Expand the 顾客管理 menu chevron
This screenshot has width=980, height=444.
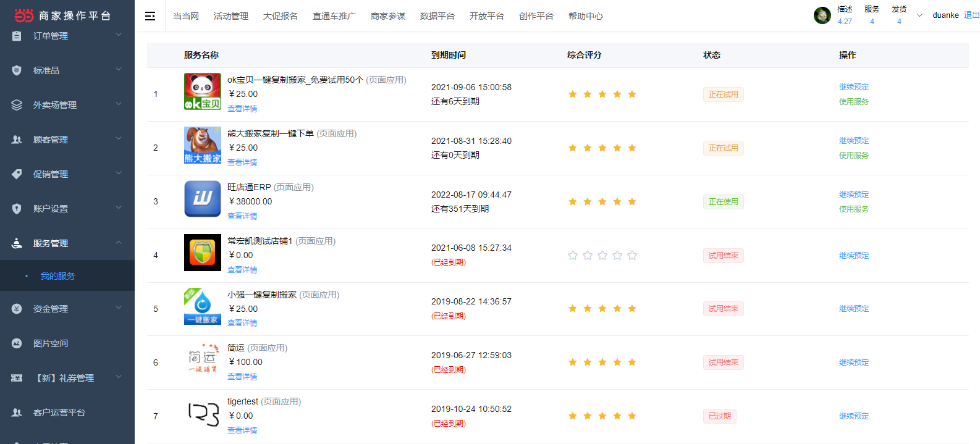[119, 138]
